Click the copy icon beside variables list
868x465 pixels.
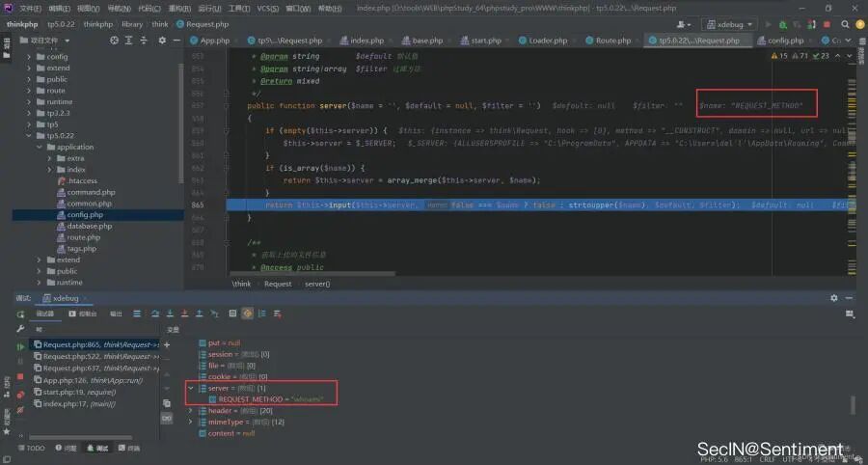coord(167,403)
